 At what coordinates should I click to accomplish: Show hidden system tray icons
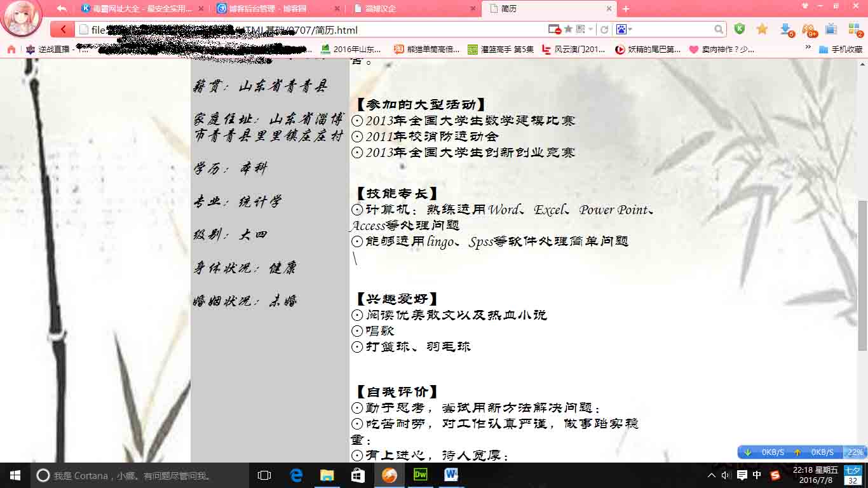pyautogui.click(x=712, y=475)
